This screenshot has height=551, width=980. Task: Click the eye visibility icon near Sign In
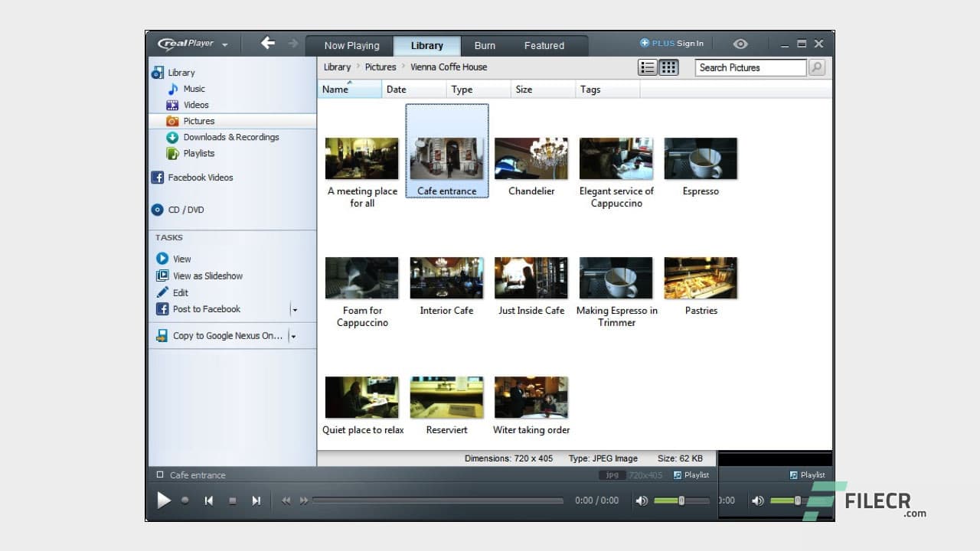740,44
